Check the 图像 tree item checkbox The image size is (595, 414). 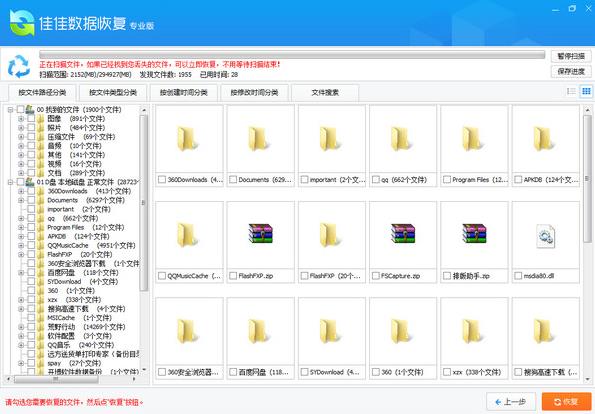tap(31, 119)
